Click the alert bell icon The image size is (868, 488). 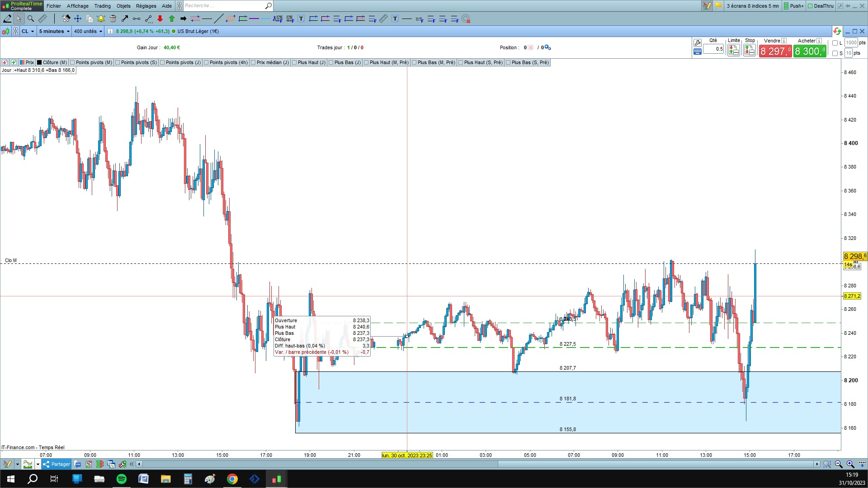pyautogui.click(x=101, y=19)
